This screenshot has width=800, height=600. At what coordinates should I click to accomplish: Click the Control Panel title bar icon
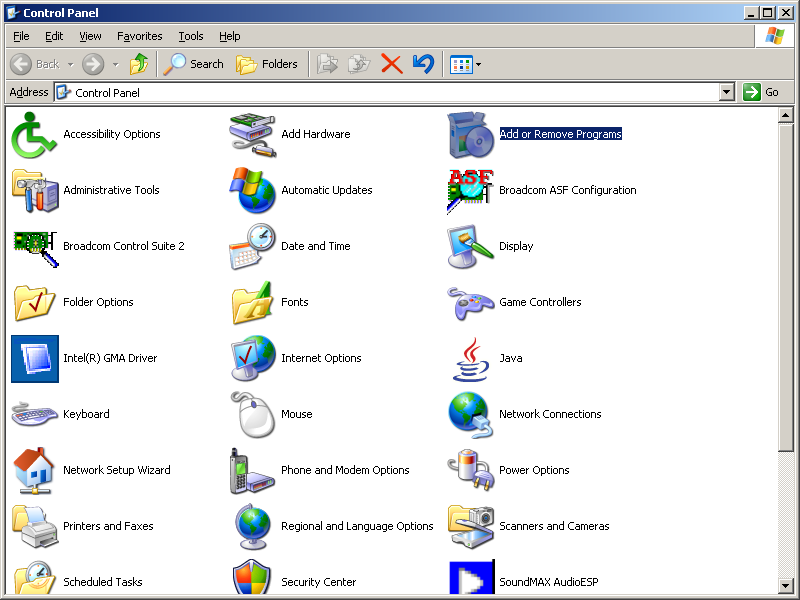click(x=13, y=13)
